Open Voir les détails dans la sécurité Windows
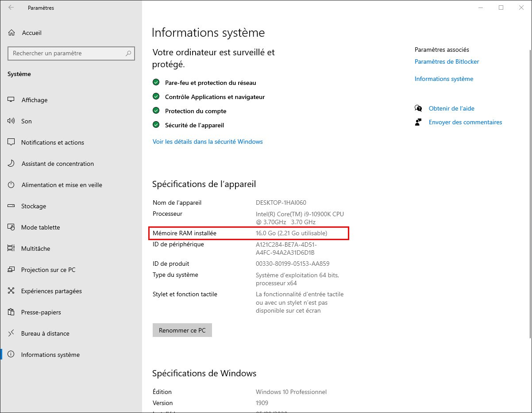Viewport: 532px width, 413px height. (208, 141)
